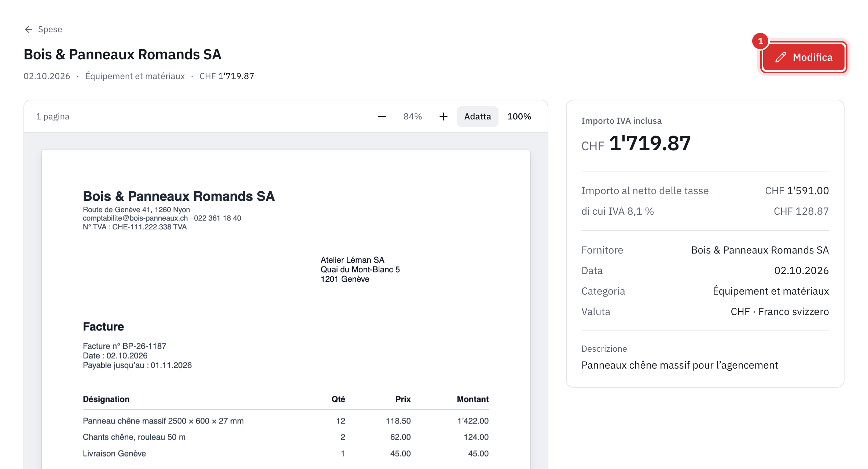Set document zoom to 100%
Viewport: 868px width, 469px height.
tap(519, 117)
